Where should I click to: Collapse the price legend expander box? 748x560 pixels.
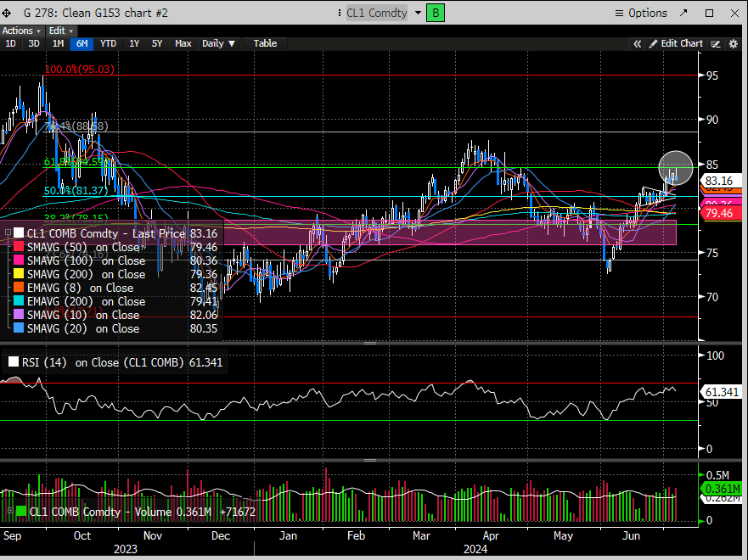coord(8,232)
